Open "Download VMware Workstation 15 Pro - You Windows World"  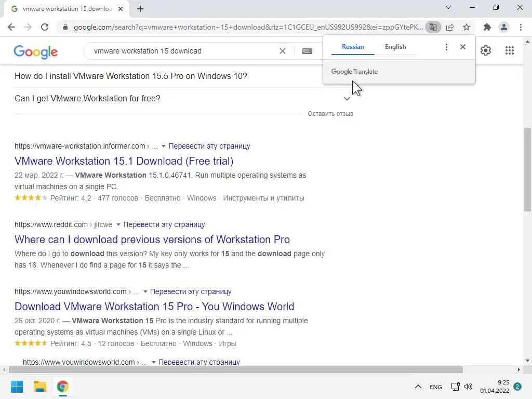pyautogui.click(x=154, y=307)
